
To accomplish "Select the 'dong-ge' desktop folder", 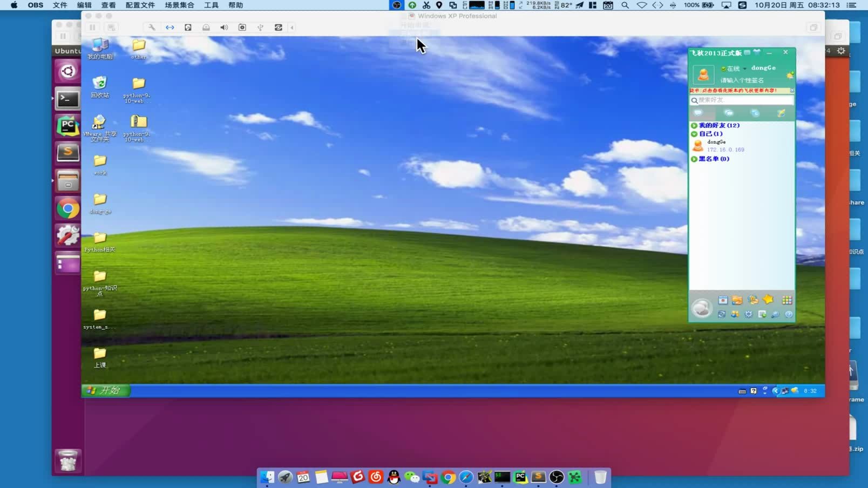I will point(100,204).
